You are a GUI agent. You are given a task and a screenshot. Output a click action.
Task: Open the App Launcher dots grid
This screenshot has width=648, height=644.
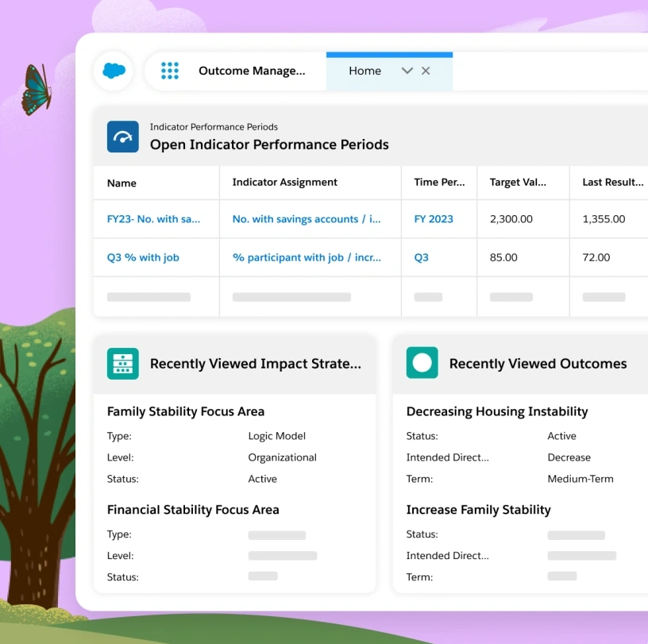169,71
